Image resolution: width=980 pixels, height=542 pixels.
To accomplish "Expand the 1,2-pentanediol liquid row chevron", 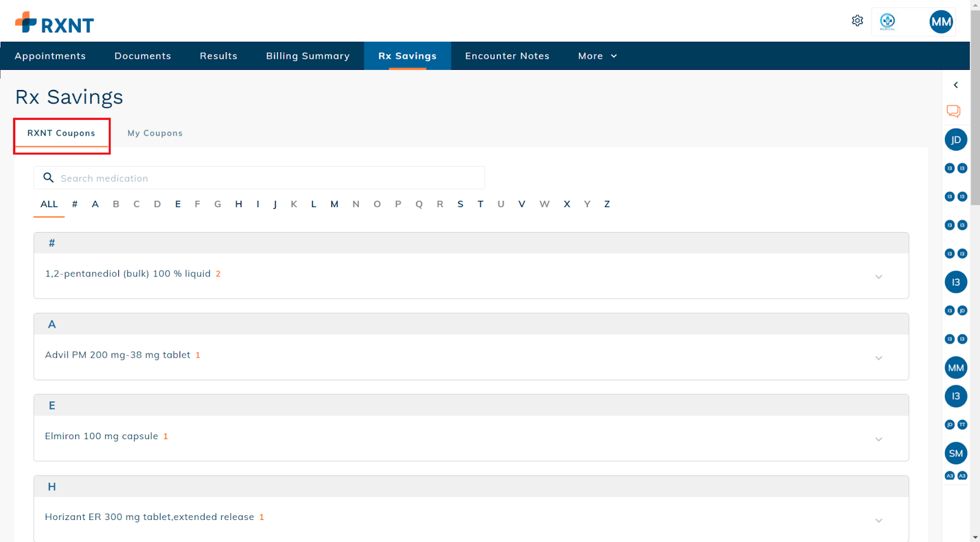I will [878, 277].
